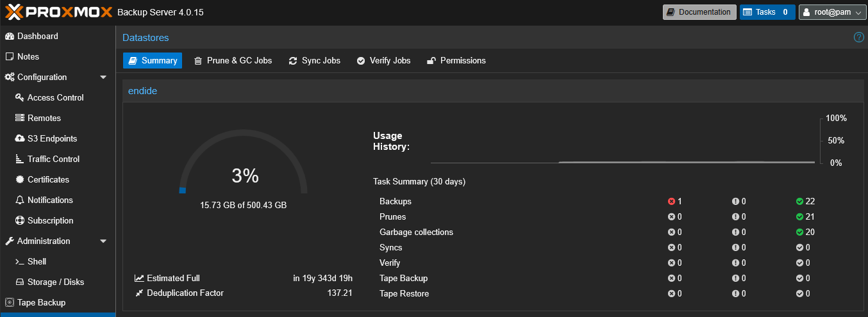The width and height of the screenshot is (868, 317).
Task: Open the Sync Jobs tab
Action: click(314, 61)
